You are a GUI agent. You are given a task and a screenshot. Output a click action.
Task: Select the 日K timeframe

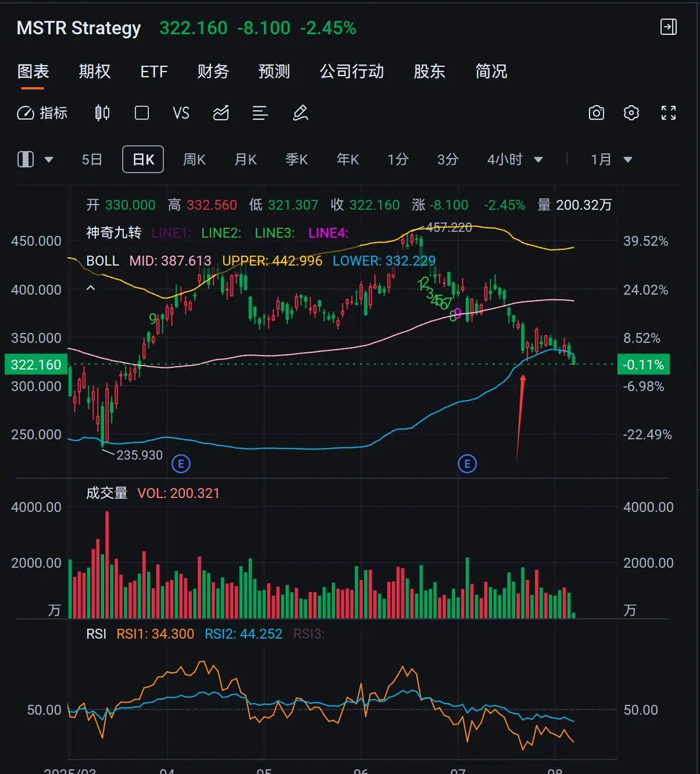(143, 159)
